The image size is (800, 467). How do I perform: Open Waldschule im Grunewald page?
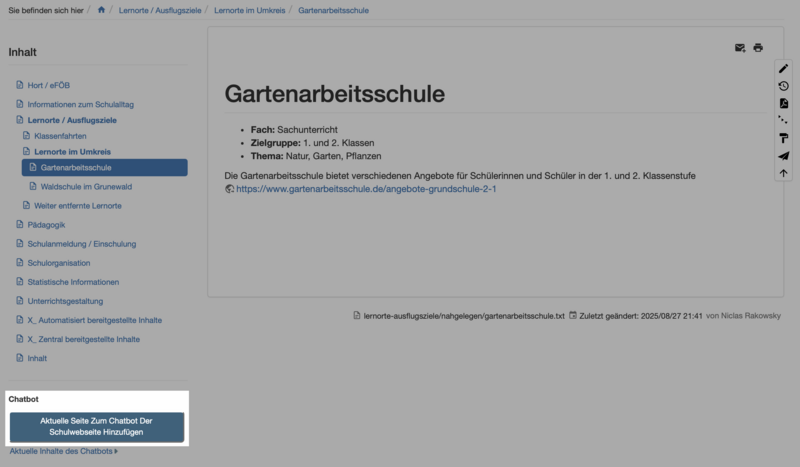[88, 186]
